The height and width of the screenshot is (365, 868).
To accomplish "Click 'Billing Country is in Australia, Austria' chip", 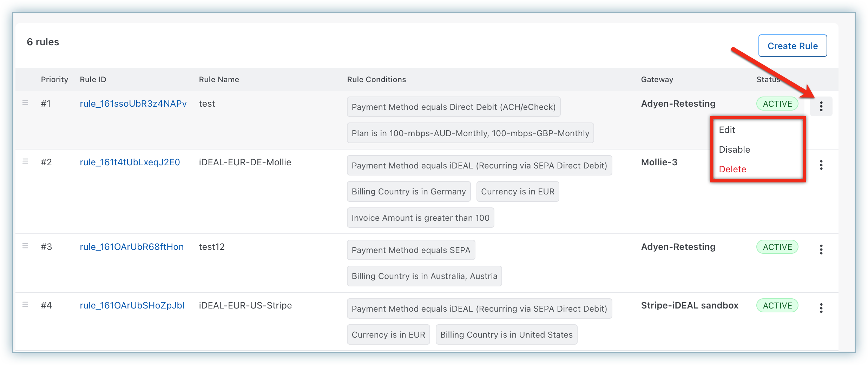I will pyautogui.click(x=424, y=276).
